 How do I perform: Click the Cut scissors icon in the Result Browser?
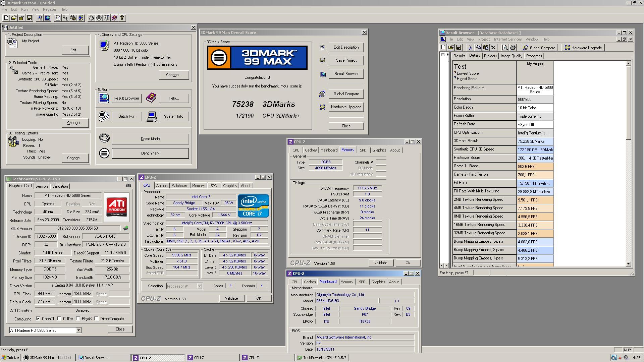point(470,48)
